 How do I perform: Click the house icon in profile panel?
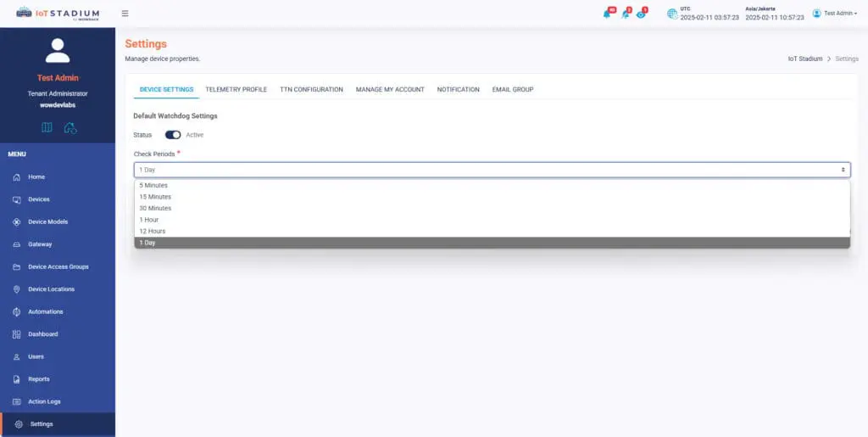(70, 127)
